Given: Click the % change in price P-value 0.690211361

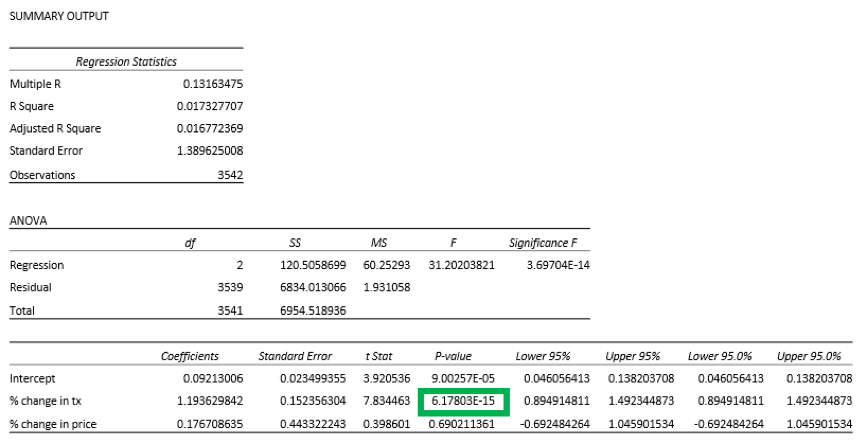Looking at the screenshot, I should [x=462, y=425].
